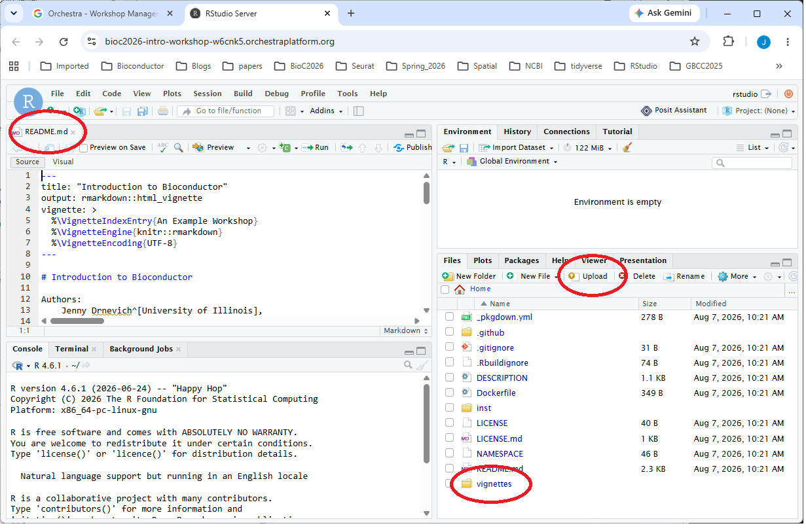806x532 pixels.
Task: Expand the Import Dataset dropdown
Action: coord(517,148)
